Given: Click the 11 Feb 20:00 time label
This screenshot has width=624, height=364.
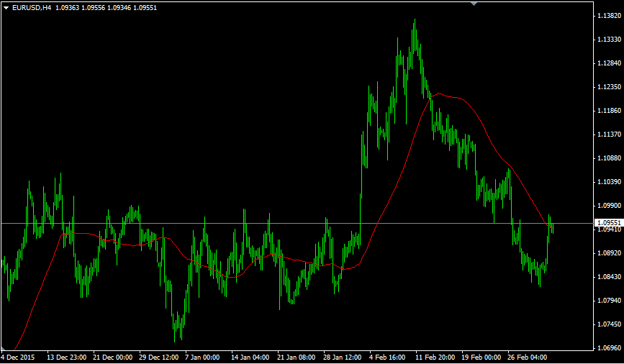Looking at the screenshot, I should [435, 358].
